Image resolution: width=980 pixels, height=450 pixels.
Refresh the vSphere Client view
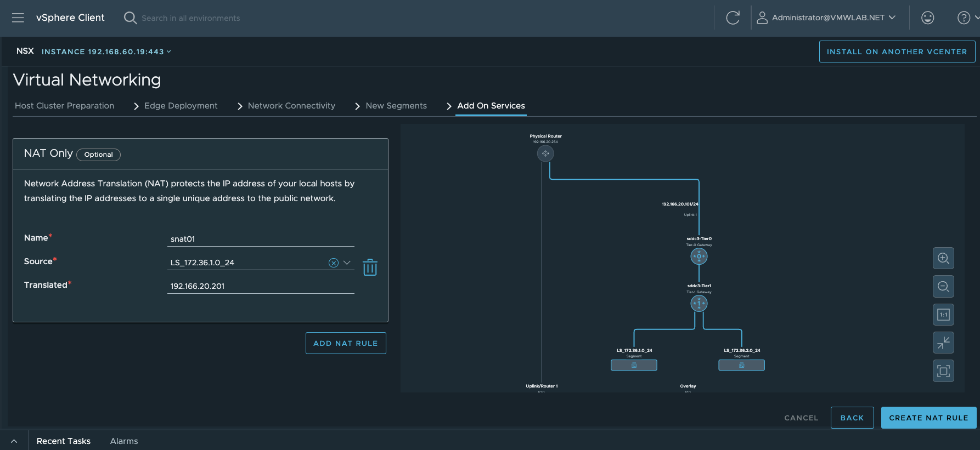coord(733,18)
